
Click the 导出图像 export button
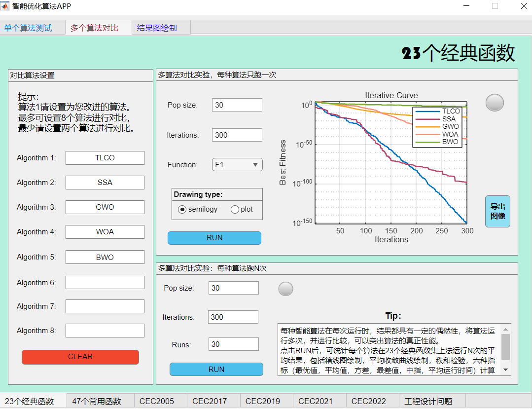(x=497, y=211)
